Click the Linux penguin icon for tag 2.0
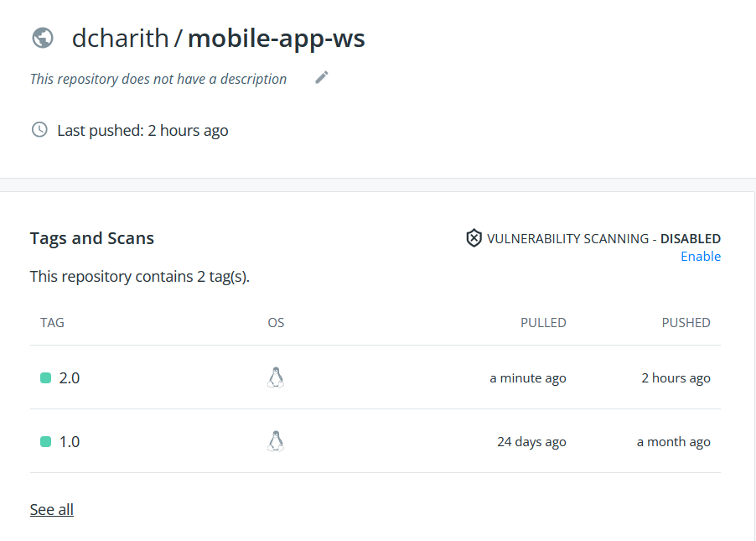 276,377
